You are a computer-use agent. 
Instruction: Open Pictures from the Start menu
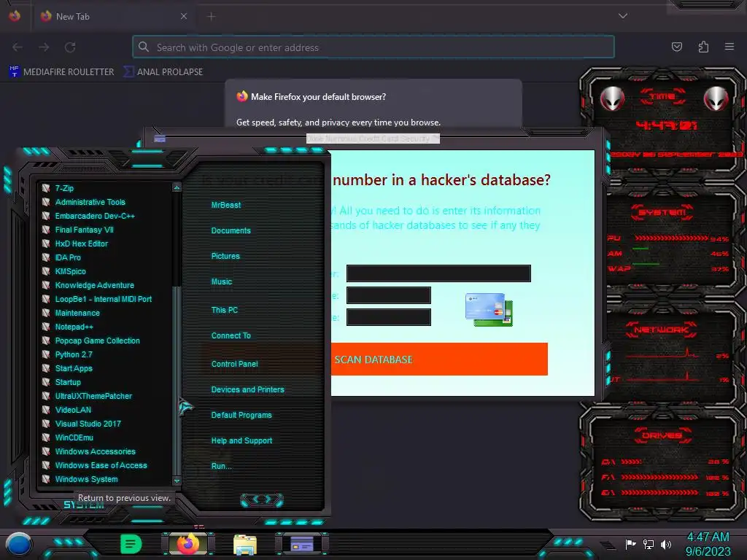click(x=225, y=256)
